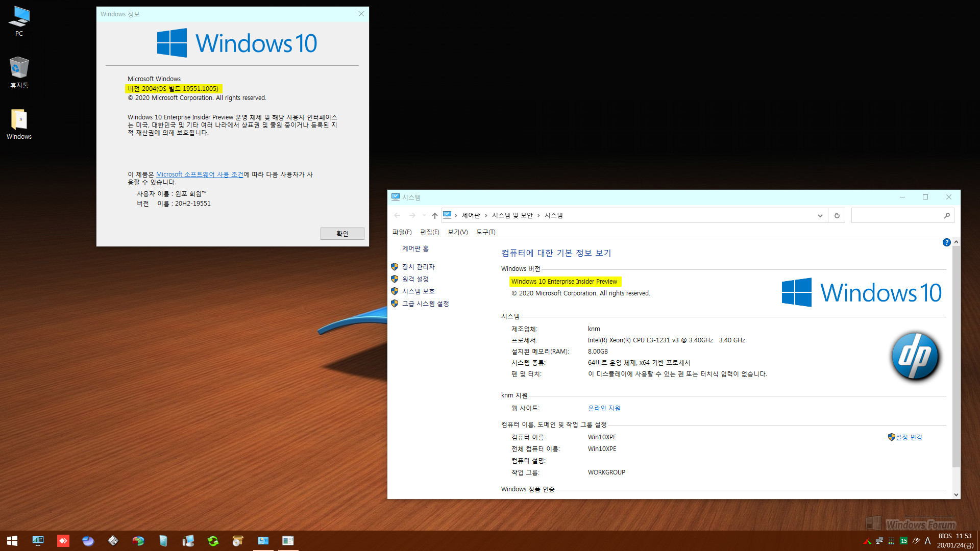Image resolution: width=980 pixels, height=551 pixels.
Task: Click Back arrow in 시스템 window
Action: 397,215
